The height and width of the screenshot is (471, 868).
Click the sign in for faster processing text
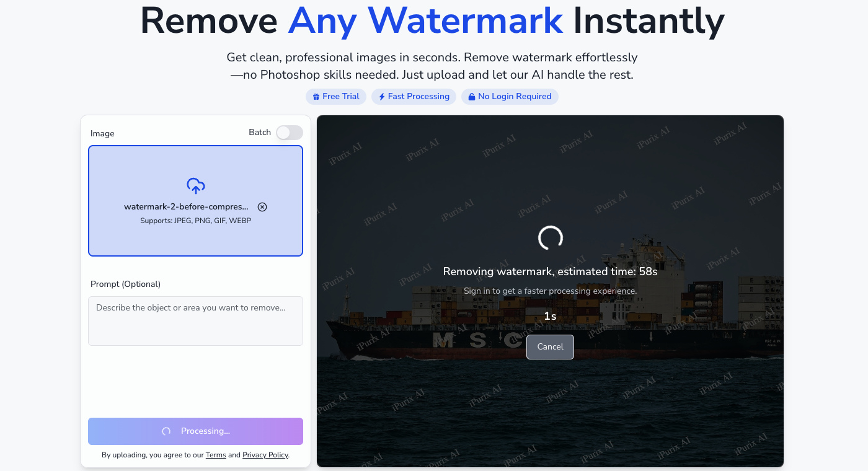click(x=550, y=291)
